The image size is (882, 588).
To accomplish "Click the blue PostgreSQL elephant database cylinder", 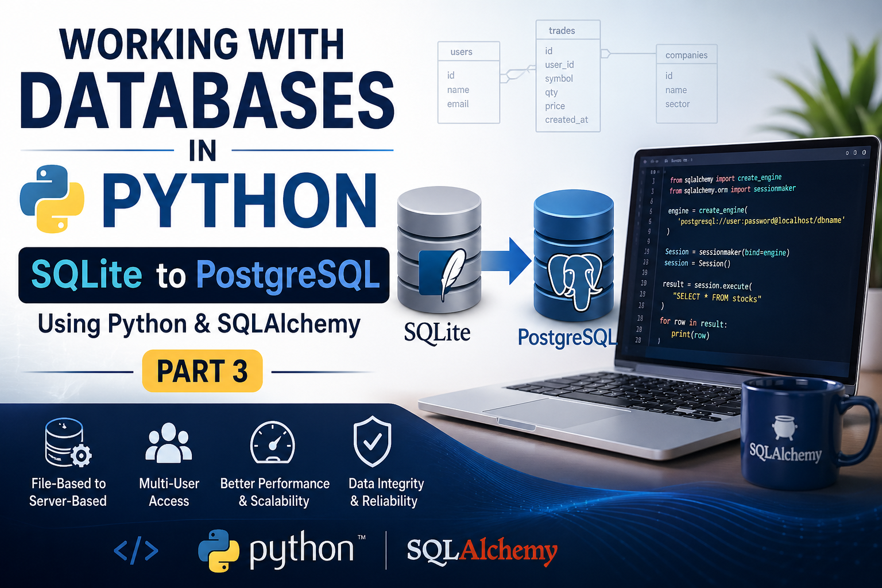I will 574,256.
